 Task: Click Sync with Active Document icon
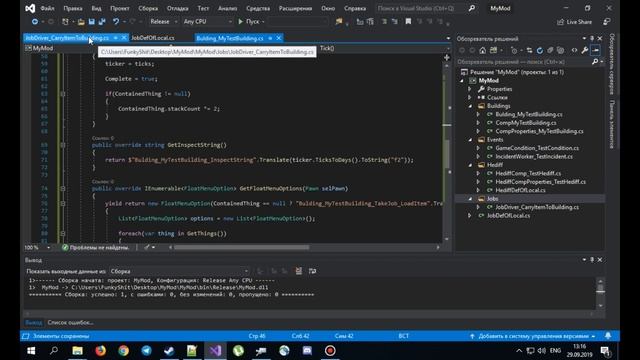(529, 50)
